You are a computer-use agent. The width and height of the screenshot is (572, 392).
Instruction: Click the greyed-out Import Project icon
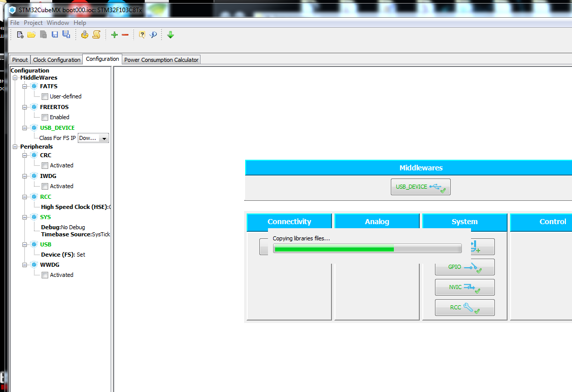point(43,34)
